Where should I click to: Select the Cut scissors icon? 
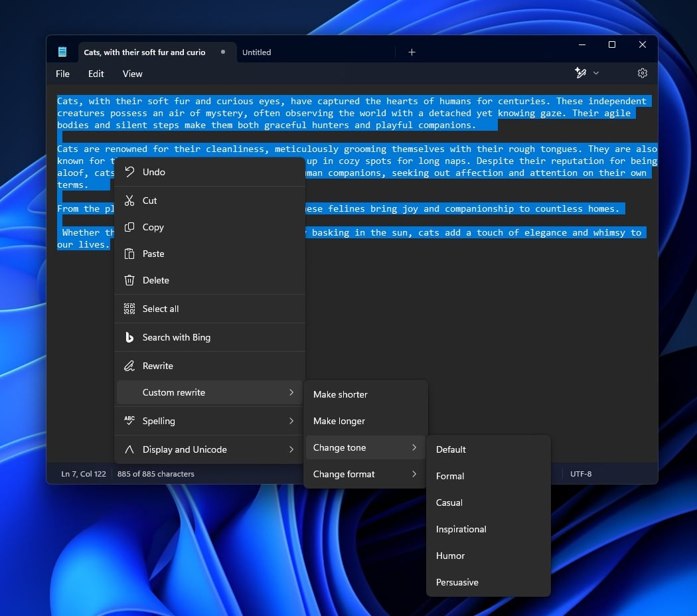tap(129, 200)
